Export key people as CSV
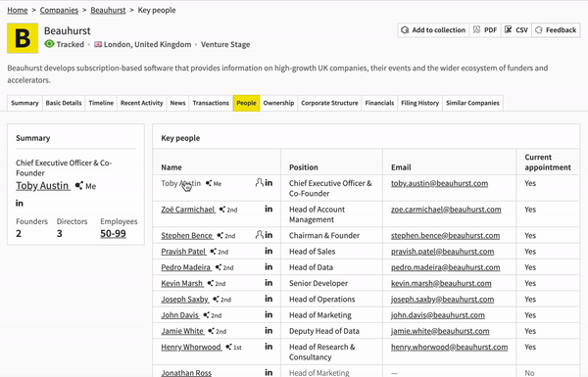This screenshot has height=377, width=588. point(516,30)
